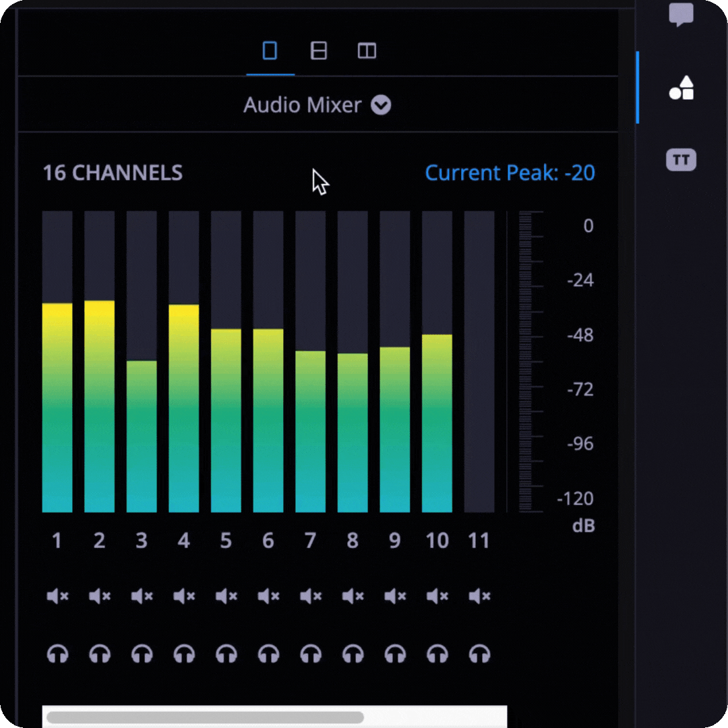This screenshot has height=728, width=728.
Task: Select the single-panel layout icon
Action: [x=270, y=51]
